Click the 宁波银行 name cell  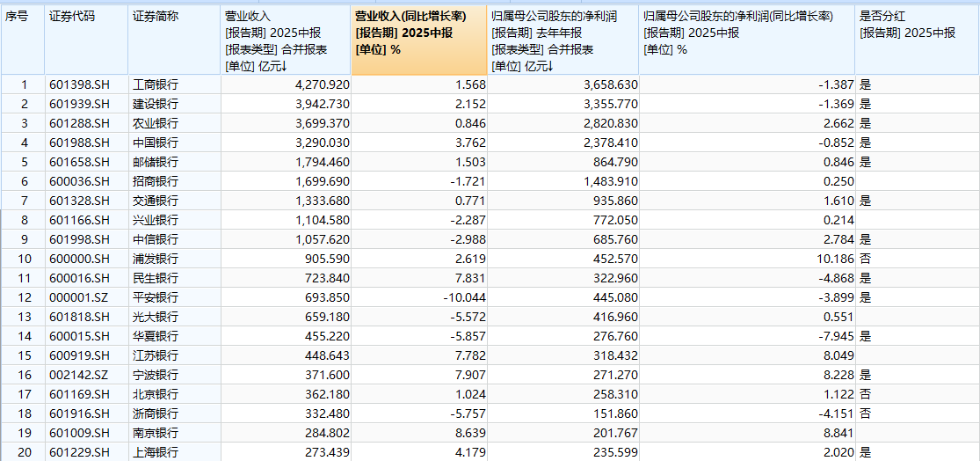[x=174, y=376]
